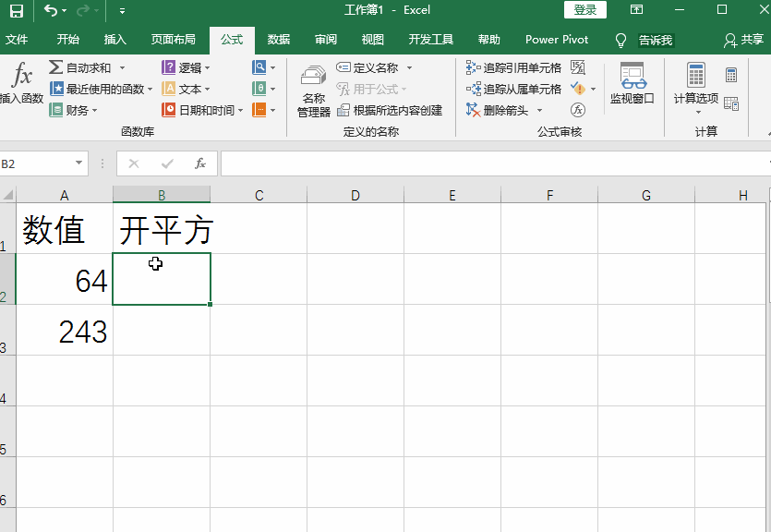This screenshot has width=771, height=532.
Task: Switch to the 插入 tab
Action: pos(115,40)
